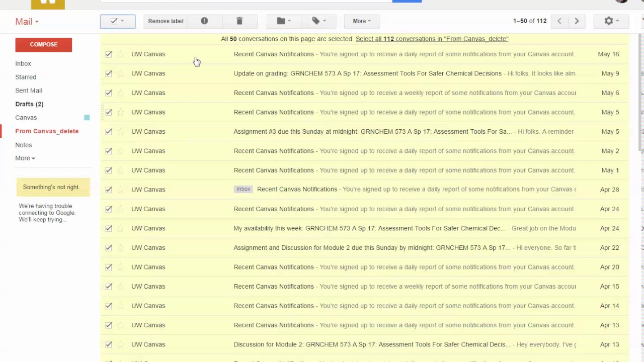
Task: Star the Assignment #3 due email
Action: [x=120, y=131]
